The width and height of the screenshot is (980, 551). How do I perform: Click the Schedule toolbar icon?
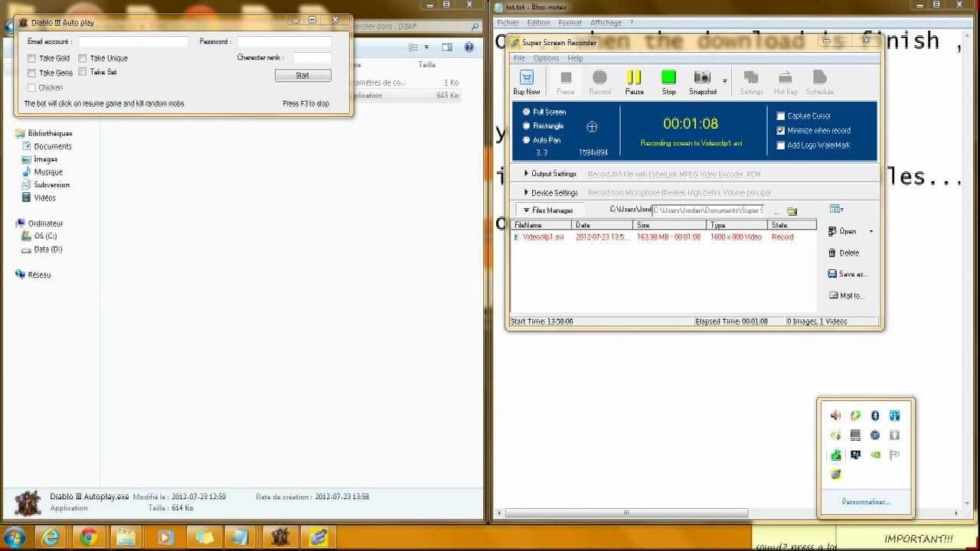click(x=819, y=77)
